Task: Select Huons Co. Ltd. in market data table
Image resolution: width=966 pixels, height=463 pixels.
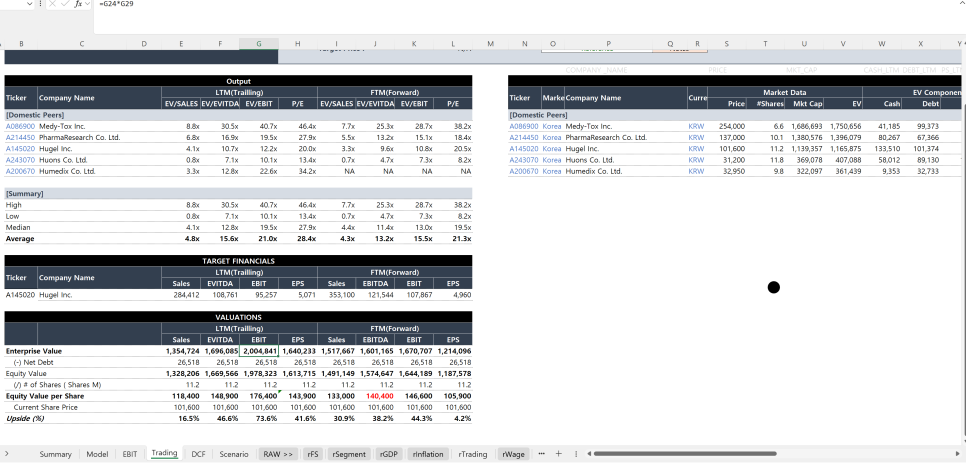Action: tap(626, 160)
